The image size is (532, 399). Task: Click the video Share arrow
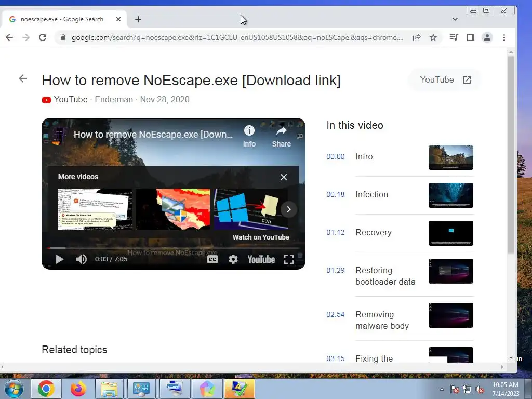(x=281, y=137)
